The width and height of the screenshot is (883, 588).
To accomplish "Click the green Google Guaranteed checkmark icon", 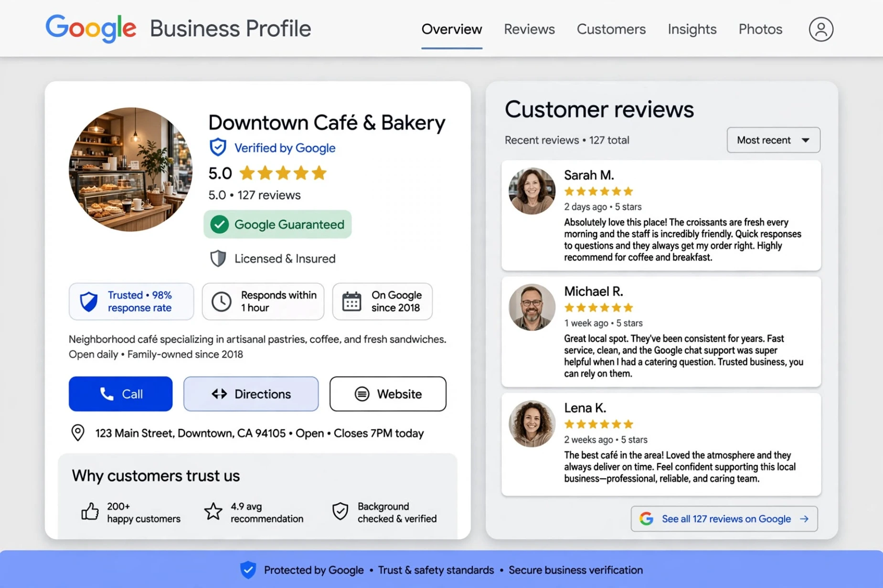I will pyautogui.click(x=220, y=224).
